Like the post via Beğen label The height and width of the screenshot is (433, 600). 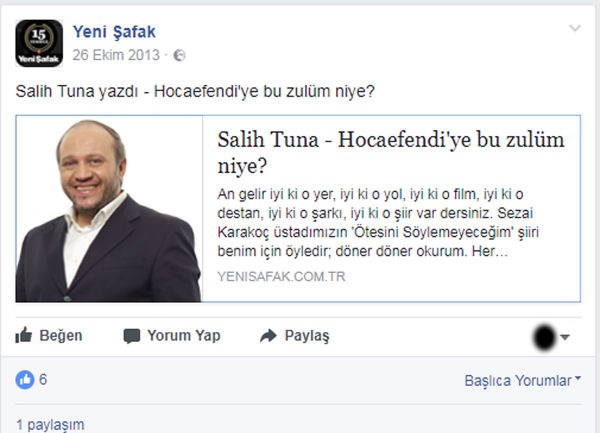coord(61,335)
